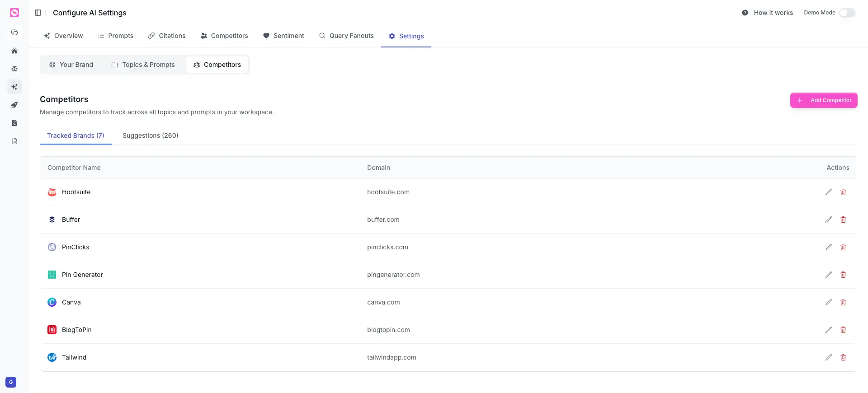868x393 pixels.
Task: Click the blogtopin.com domain
Action: [x=388, y=330]
